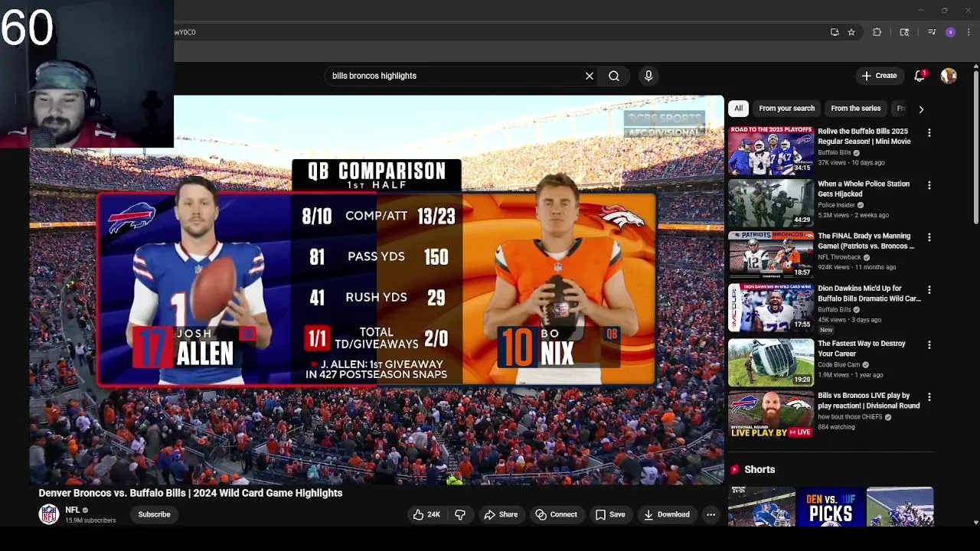
Task: Open the police station hijacked thumbnail
Action: coord(771,203)
